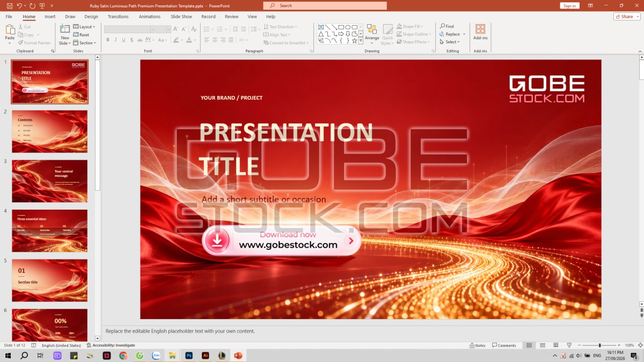
Task: Open File Explorer from taskbar
Action: click(172, 356)
